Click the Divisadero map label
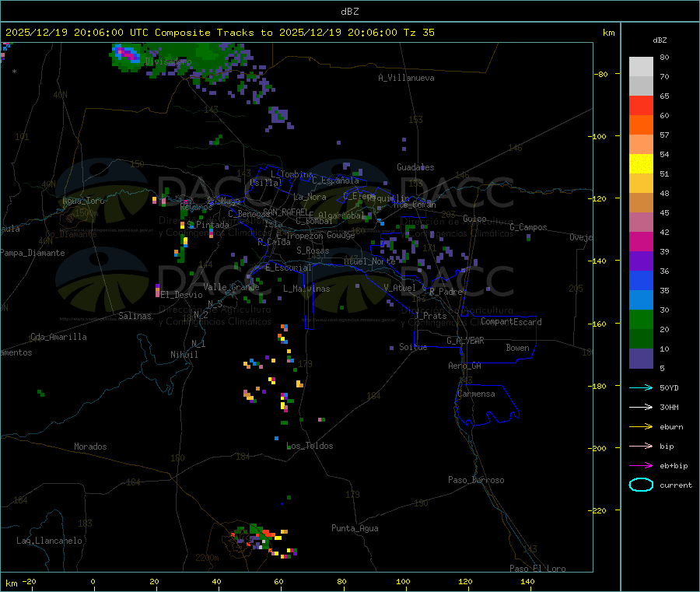The image size is (700, 592). (168, 61)
